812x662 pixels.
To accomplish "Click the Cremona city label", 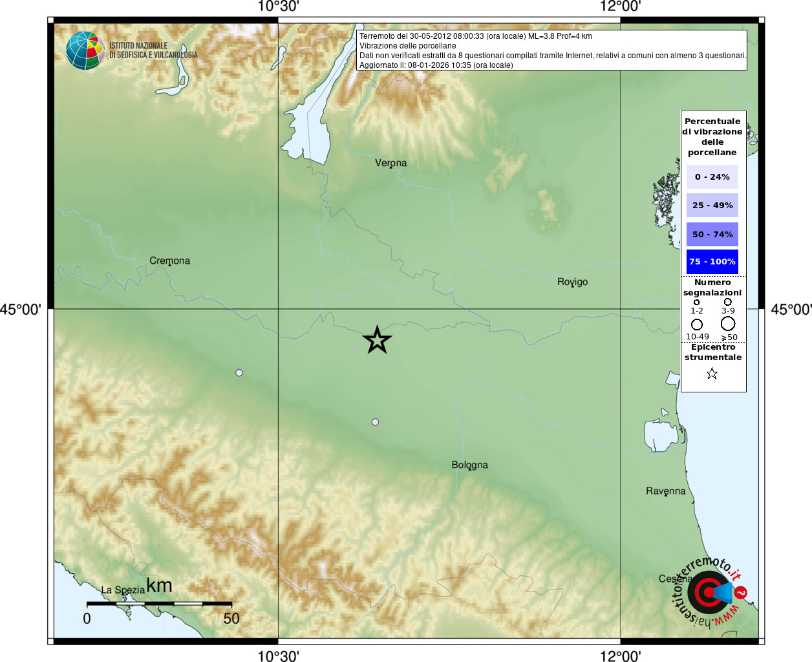I will tap(170, 261).
